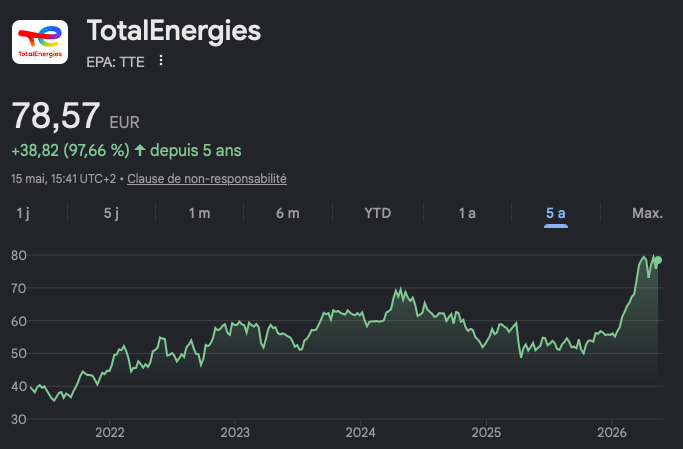The image size is (683, 449).
Task: Click the 70 value on the price axis
Action: point(19,288)
